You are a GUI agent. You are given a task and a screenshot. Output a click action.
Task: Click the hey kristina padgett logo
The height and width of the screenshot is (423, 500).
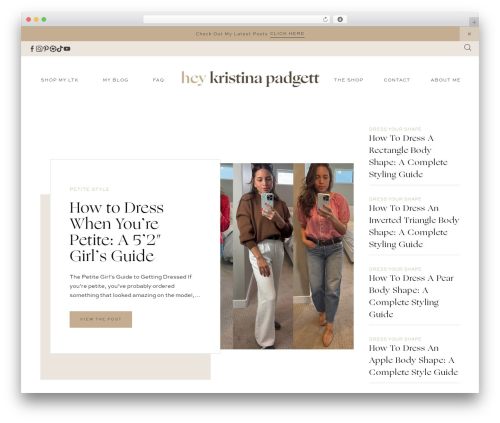tap(250, 79)
